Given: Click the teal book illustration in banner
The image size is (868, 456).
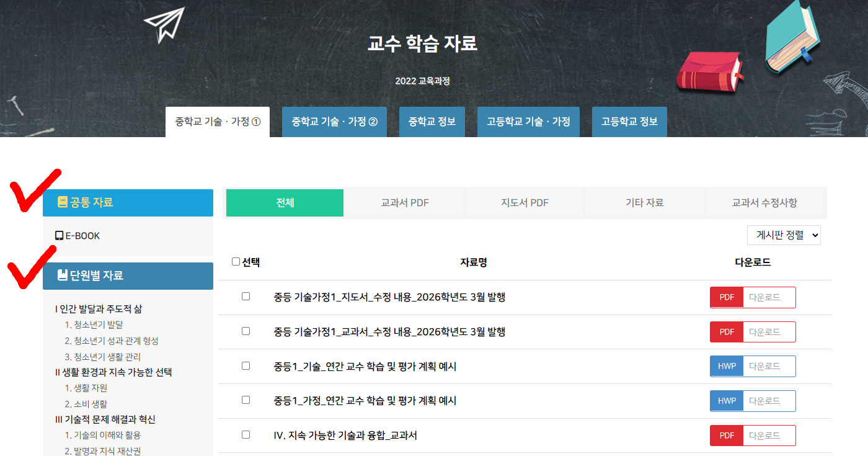Looking at the screenshot, I should [x=792, y=36].
